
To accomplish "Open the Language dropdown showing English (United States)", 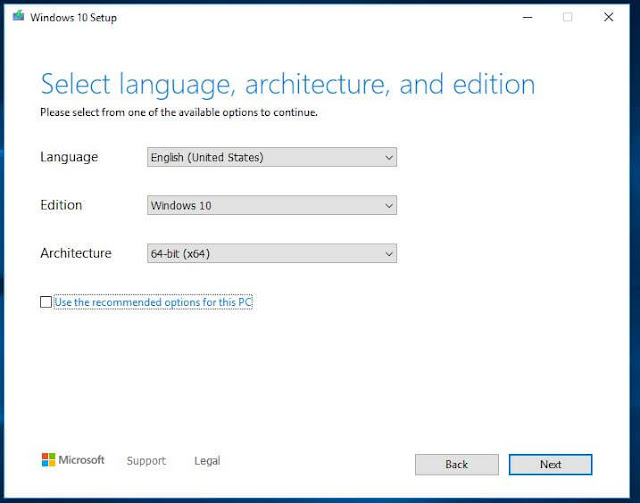I will [271, 157].
